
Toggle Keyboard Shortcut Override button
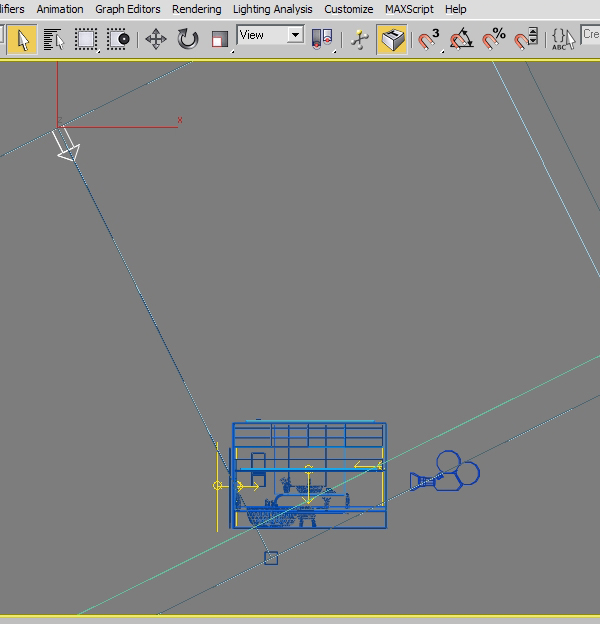(392, 39)
